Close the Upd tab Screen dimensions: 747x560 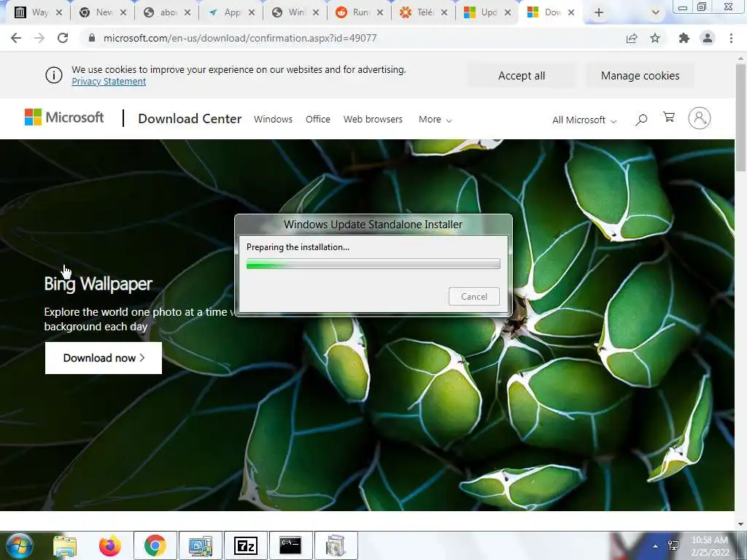pyautogui.click(x=508, y=12)
